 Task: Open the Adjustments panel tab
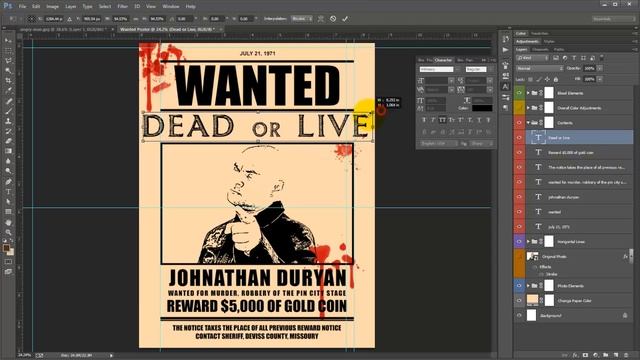527,41
